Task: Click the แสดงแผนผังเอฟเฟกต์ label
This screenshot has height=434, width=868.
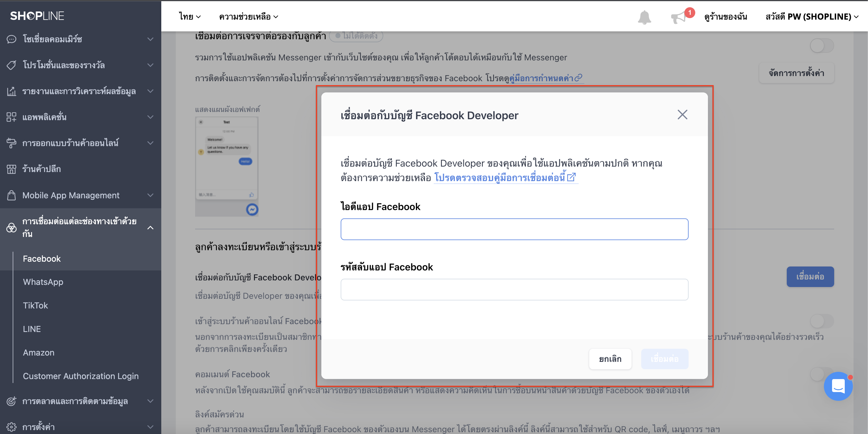Action: [227, 110]
